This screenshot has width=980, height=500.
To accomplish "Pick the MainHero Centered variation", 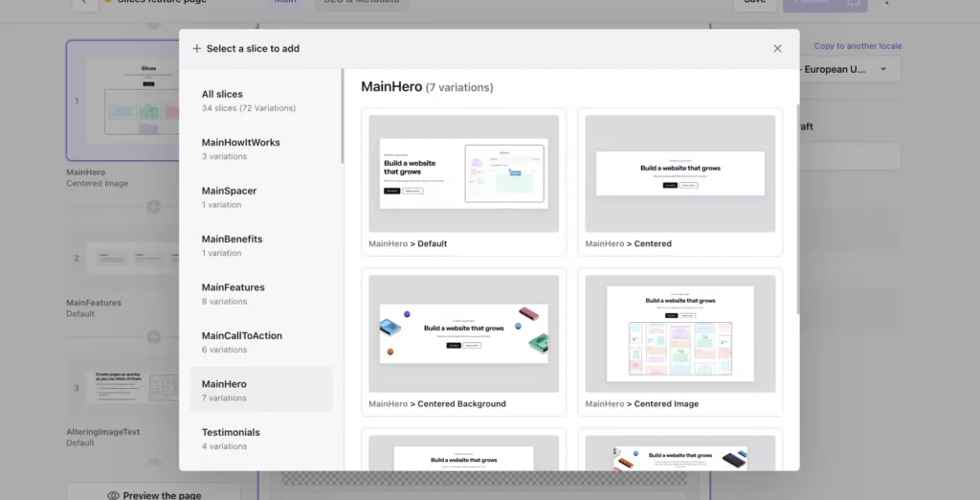I will (679, 174).
